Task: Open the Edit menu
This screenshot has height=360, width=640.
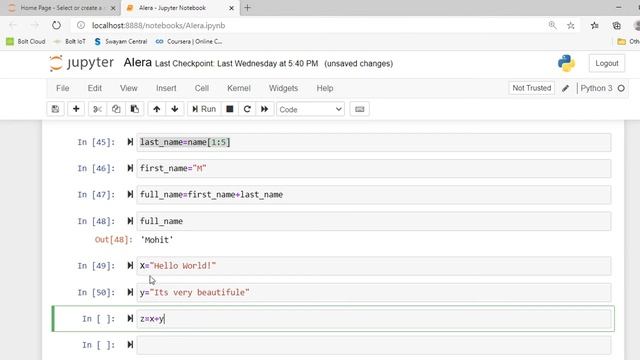Action: (x=95, y=88)
